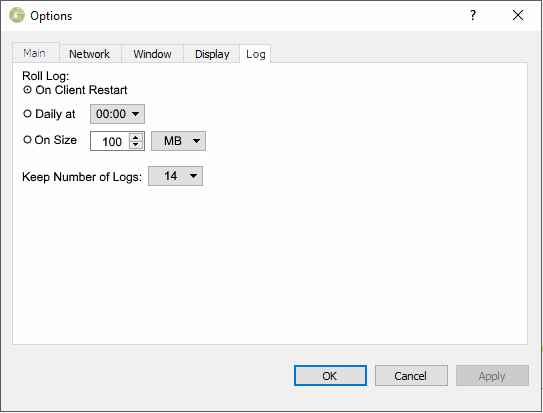Click the green Options app icon

[17, 15]
